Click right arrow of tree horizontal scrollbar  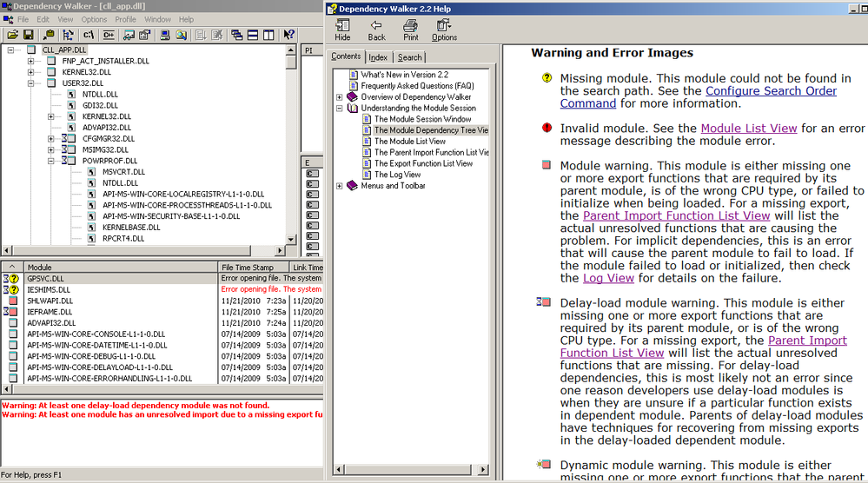(280, 251)
